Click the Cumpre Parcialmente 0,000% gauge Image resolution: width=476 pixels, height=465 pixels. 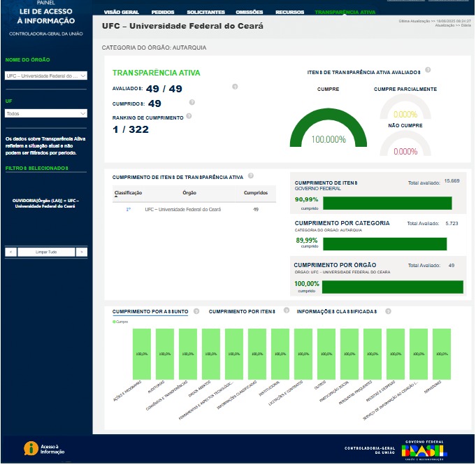pyautogui.click(x=405, y=107)
